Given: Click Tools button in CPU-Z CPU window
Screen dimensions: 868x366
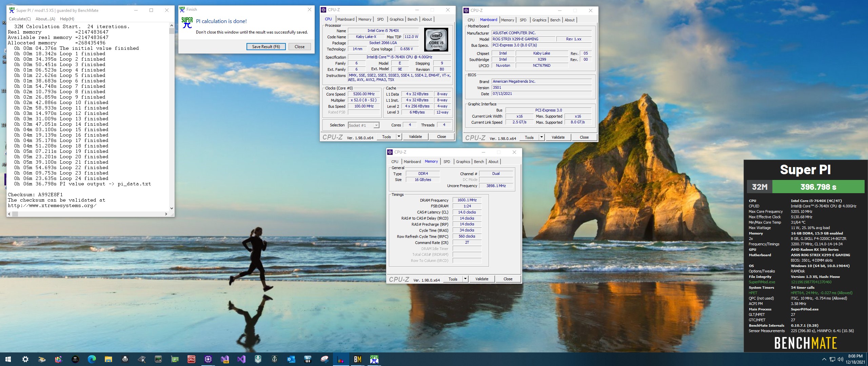Looking at the screenshot, I should pyautogui.click(x=387, y=137).
